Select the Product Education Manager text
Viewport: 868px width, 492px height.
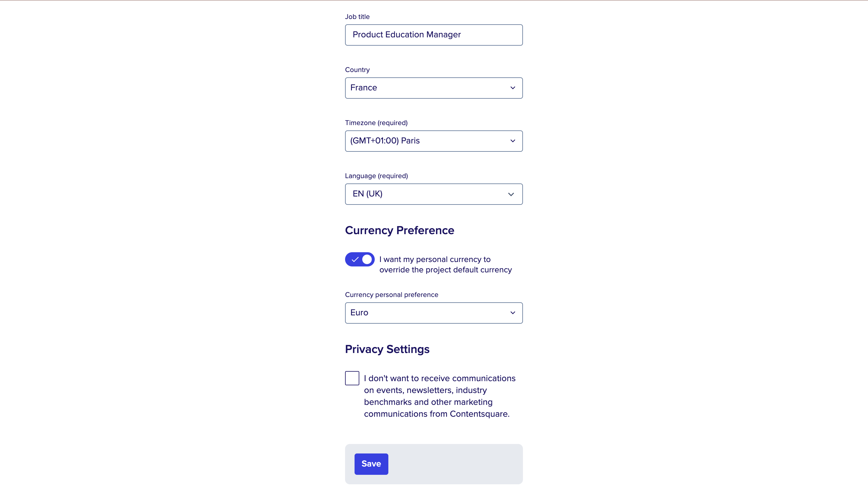pyautogui.click(x=406, y=35)
